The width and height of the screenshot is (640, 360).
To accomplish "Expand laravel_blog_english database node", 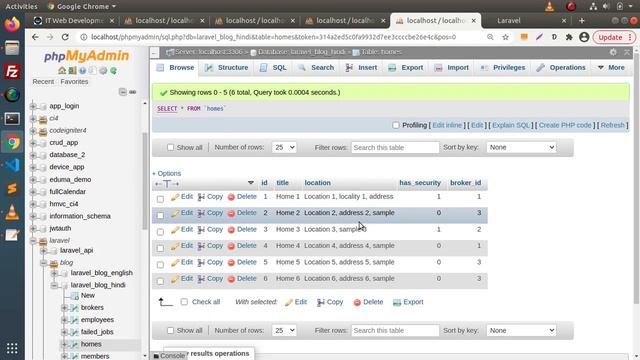I will pos(54,273).
